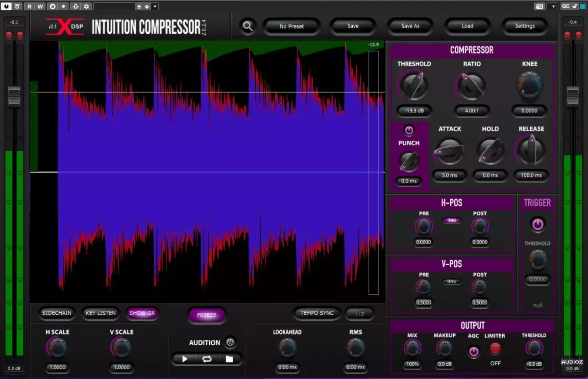Click the attack value field showing 5.0 ms

pyautogui.click(x=449, y=175)
